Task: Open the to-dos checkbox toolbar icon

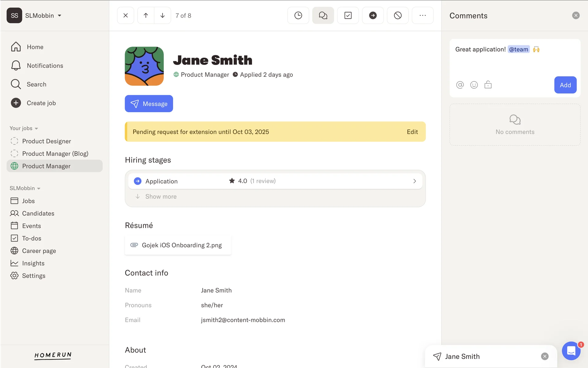Action: (348, 15)
